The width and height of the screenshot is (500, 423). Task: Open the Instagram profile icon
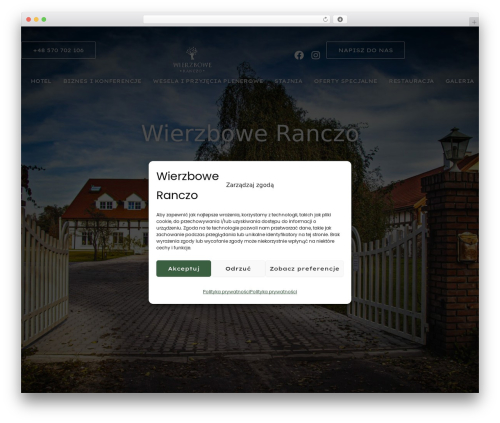(315, 55)
